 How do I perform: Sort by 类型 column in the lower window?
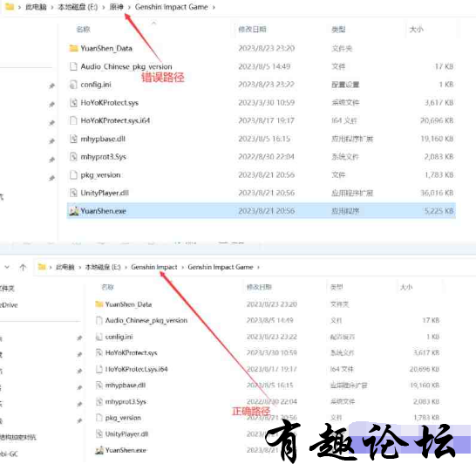click(x=337, y=287)
